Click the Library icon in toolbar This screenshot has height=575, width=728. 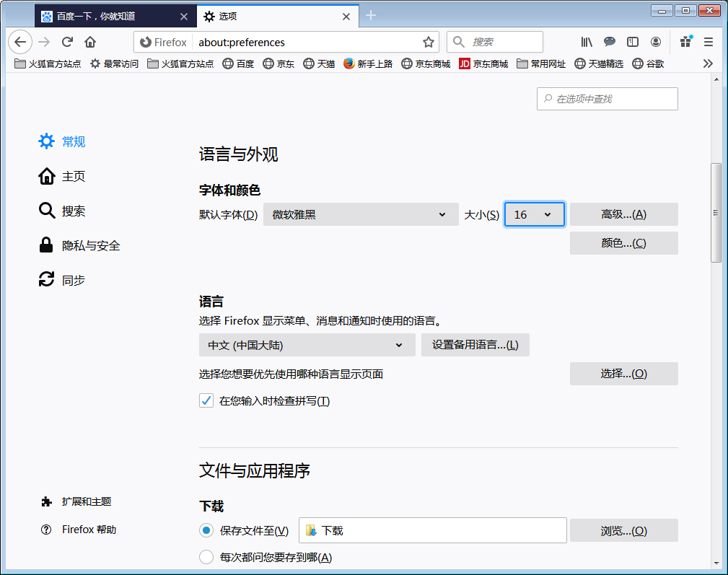tap(586, 42)
